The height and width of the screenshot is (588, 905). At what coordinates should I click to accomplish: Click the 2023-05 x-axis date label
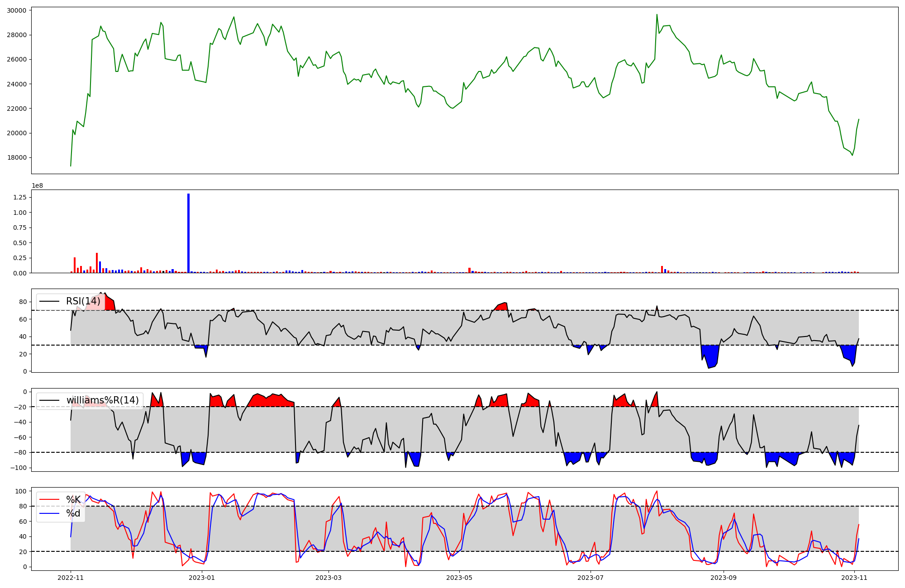[460, 578]
